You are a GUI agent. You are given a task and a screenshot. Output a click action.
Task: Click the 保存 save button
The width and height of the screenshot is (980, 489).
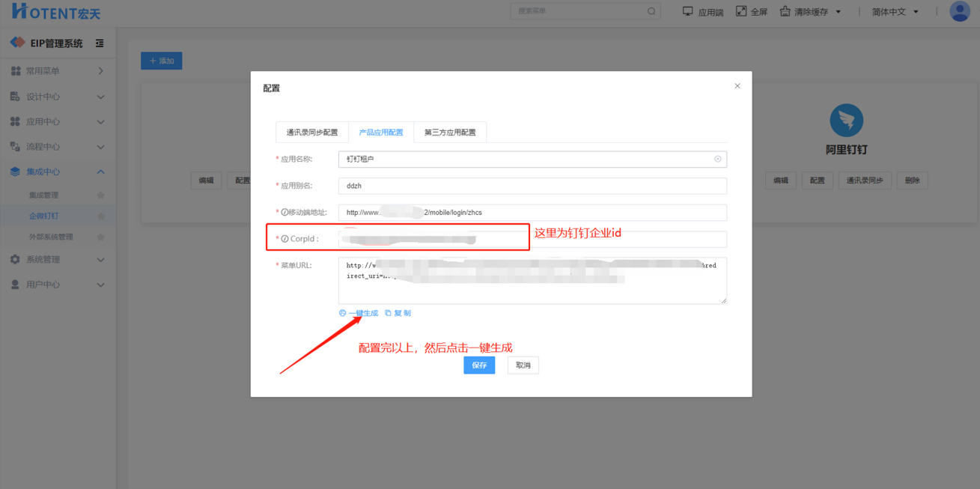tap(479, 365)
